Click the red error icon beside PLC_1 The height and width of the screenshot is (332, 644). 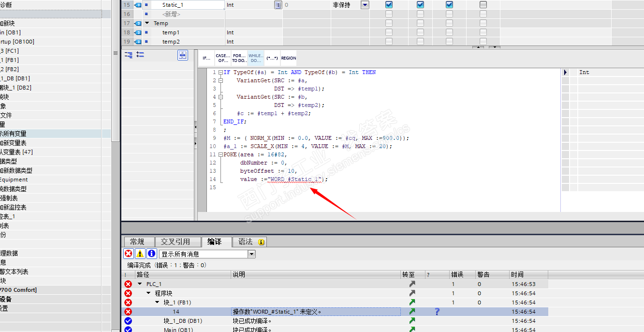pos(128,284)
